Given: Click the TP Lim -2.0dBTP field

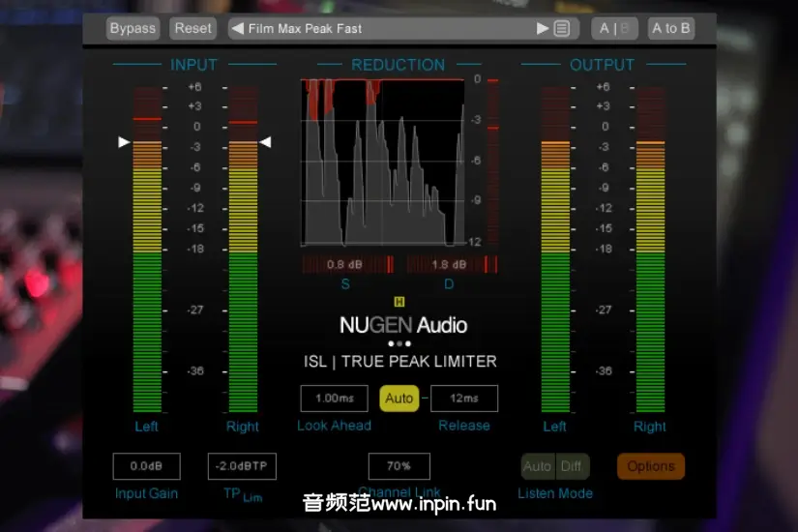Looking at the screenshot, I should tap(242, 466).
